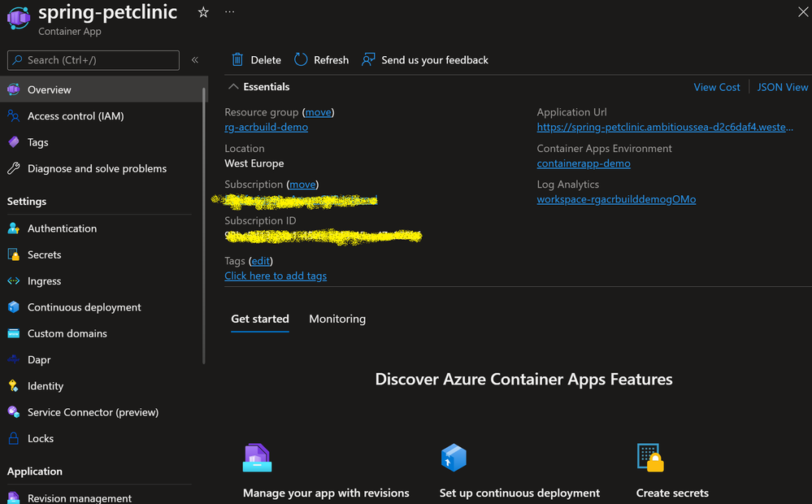
Task: Click the Revision management icon
Action: coord(14,497)
